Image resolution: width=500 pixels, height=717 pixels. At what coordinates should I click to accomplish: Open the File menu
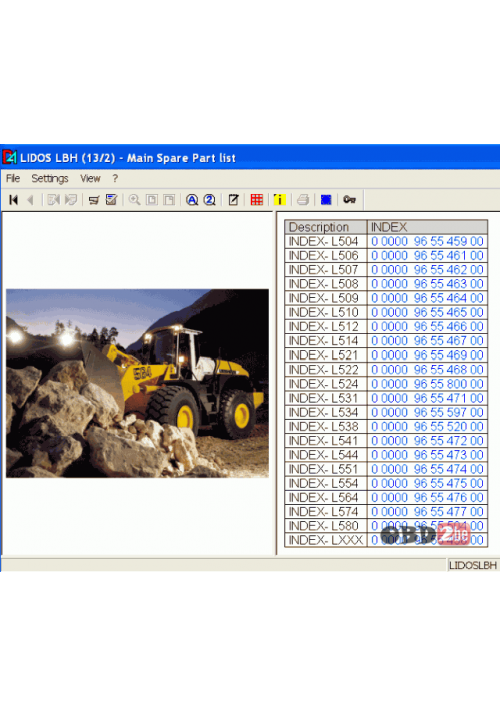(13, 178)
